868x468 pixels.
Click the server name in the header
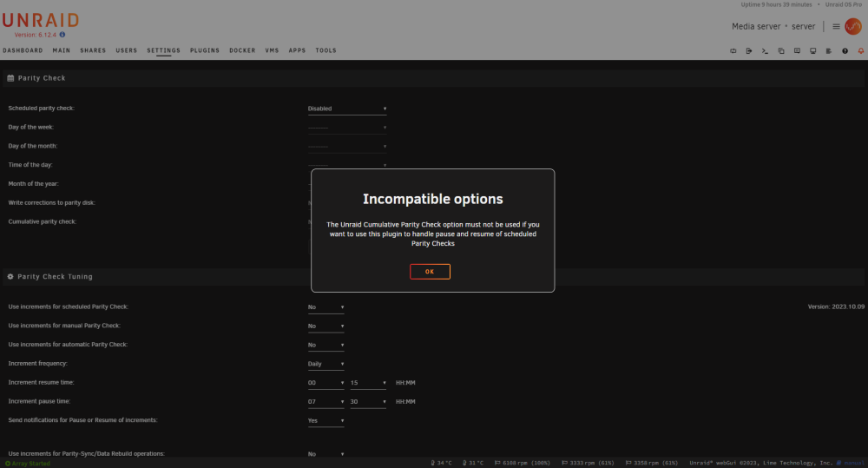(x=803, y=26)
